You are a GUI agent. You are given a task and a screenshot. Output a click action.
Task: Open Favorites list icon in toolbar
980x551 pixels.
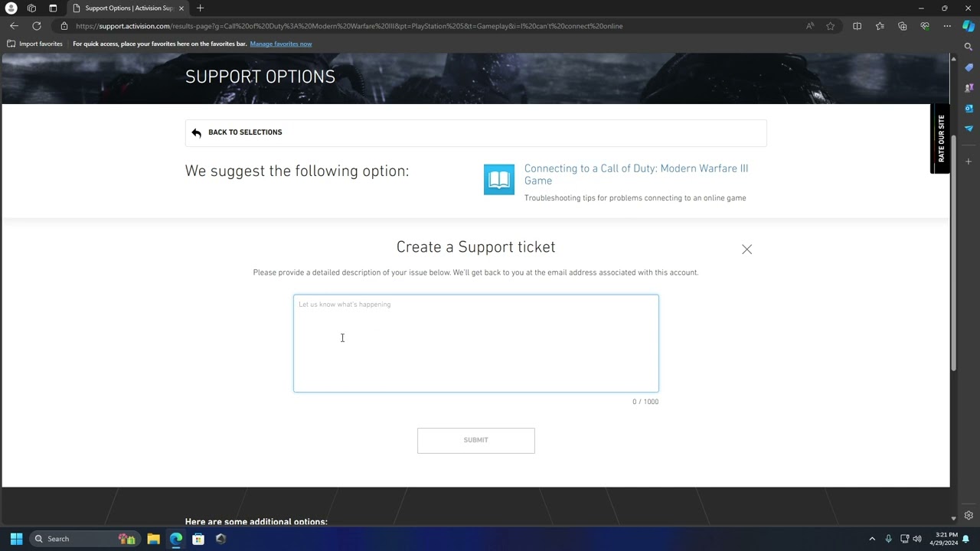coord(880,26)
